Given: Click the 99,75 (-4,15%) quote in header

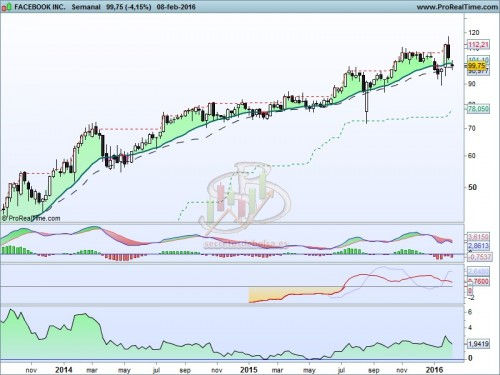Looking at the screenshot, I should click(129, 7).
